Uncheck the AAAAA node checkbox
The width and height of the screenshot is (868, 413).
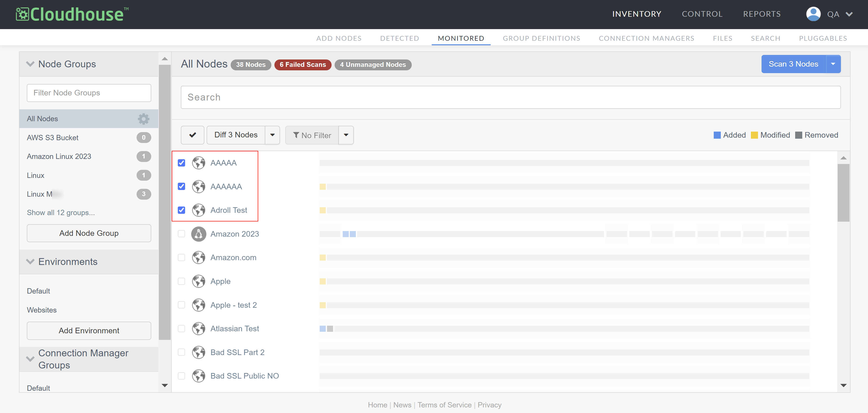tap(181, 163)
